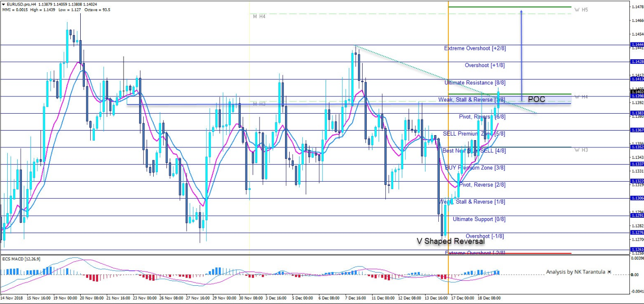This screenshot has height=304, width=644.
Task: Click the BUY Premium Zone [3/8] label
Action: [475, 168]
